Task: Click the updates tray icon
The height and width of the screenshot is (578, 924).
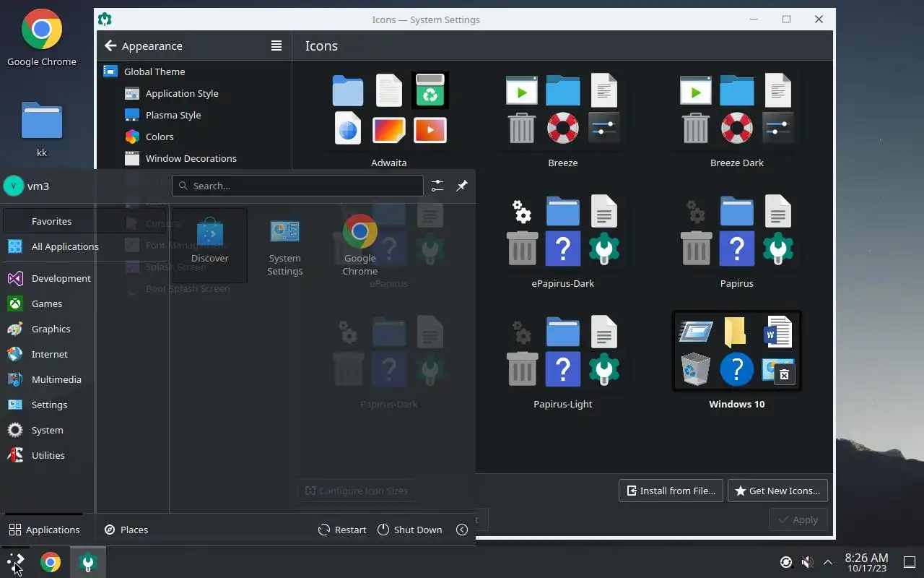Action: click(x=786, y=562)
